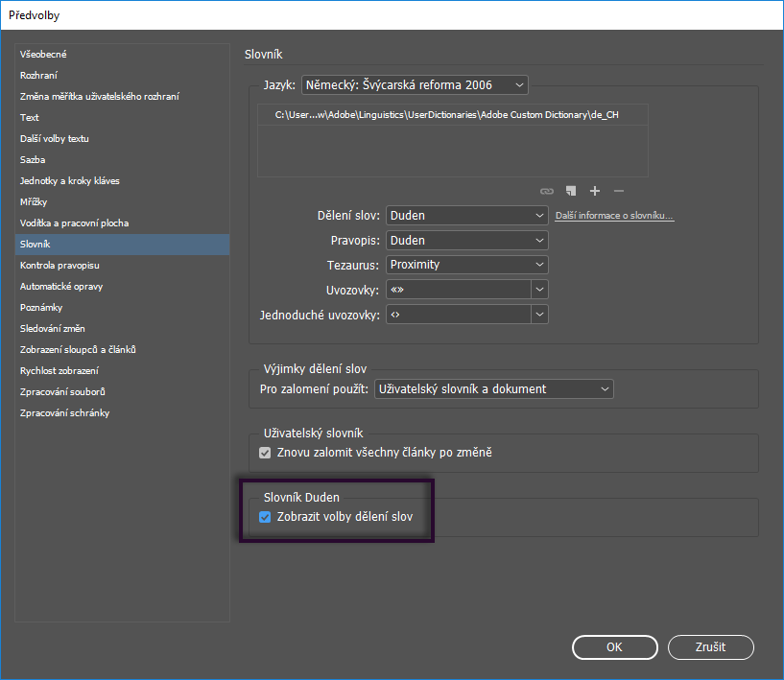
Task: Click the new user dictionary icon
Action: (x=571, y=191)
